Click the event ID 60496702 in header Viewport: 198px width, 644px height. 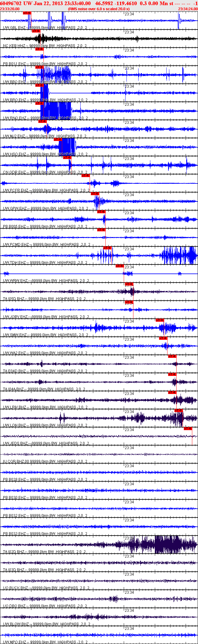(x=11, y=3)
